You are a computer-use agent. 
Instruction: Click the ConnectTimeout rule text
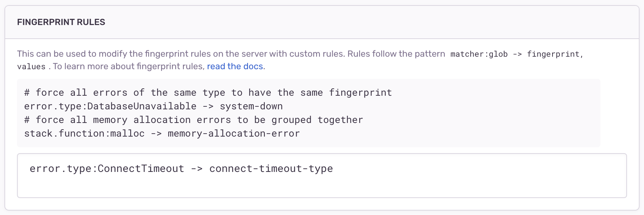pyautogui.click(x=181, y=168)
